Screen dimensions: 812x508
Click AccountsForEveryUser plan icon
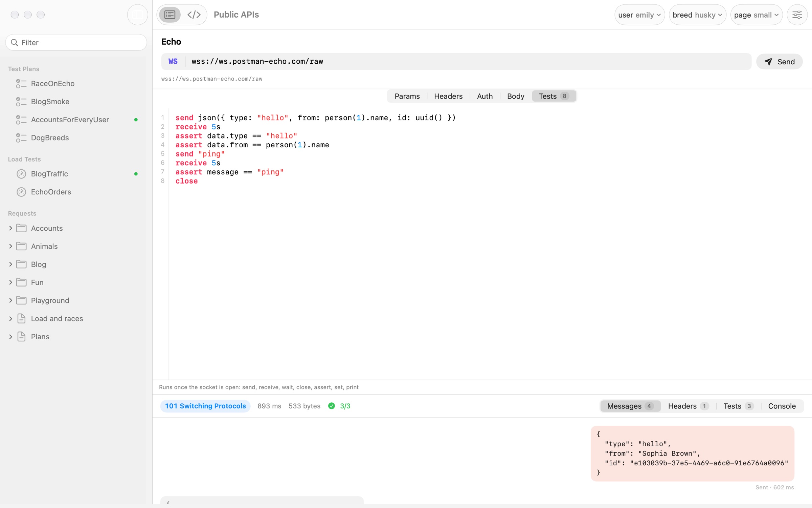tap(21, 120)
